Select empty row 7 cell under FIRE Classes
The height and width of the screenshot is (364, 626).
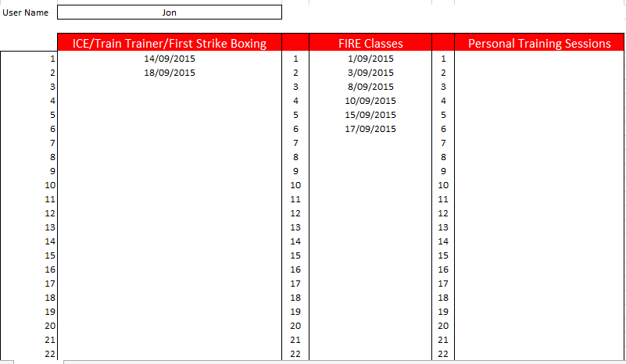[x=370, y=143]
